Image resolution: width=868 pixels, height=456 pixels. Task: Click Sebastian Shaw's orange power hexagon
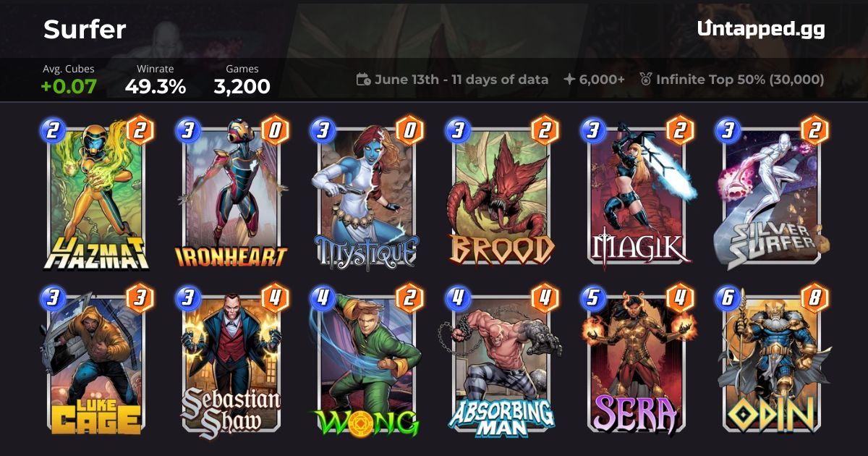coord(275,297)
